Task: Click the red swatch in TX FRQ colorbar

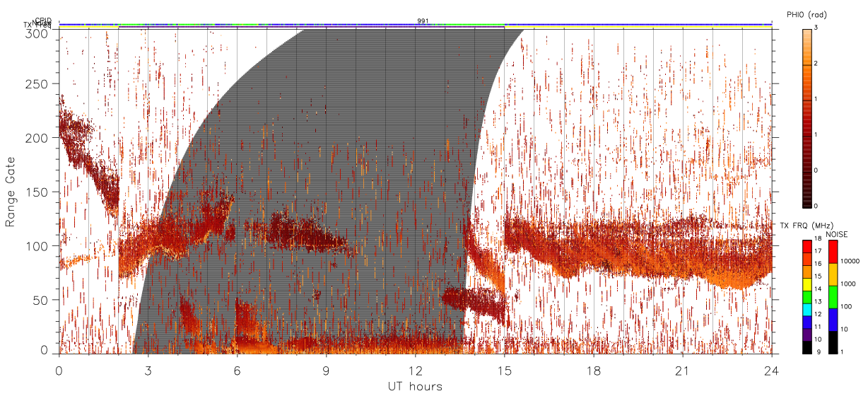Action: pyautogui.click(x=807, y=247)
